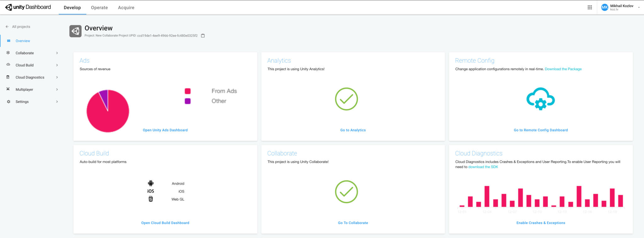644x238 pixels.
Task: Click the Cloud Diagnostics sidebar icon
Action: pos(8,77)
